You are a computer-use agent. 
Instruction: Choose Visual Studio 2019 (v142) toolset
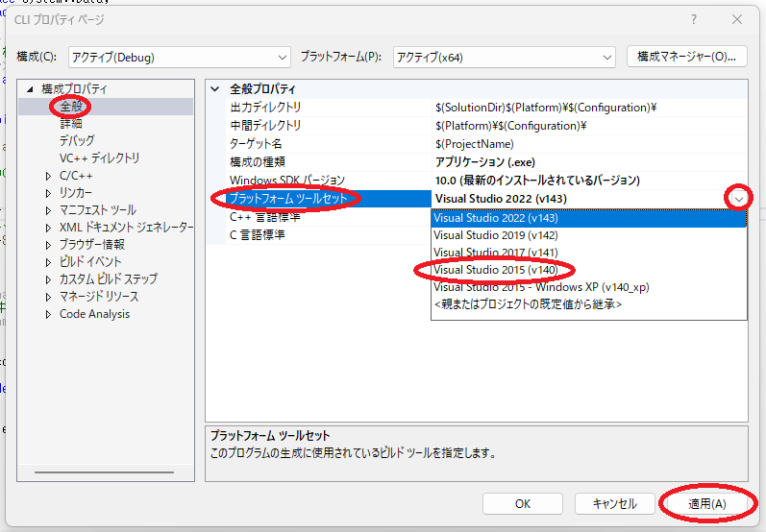point(496,235)
